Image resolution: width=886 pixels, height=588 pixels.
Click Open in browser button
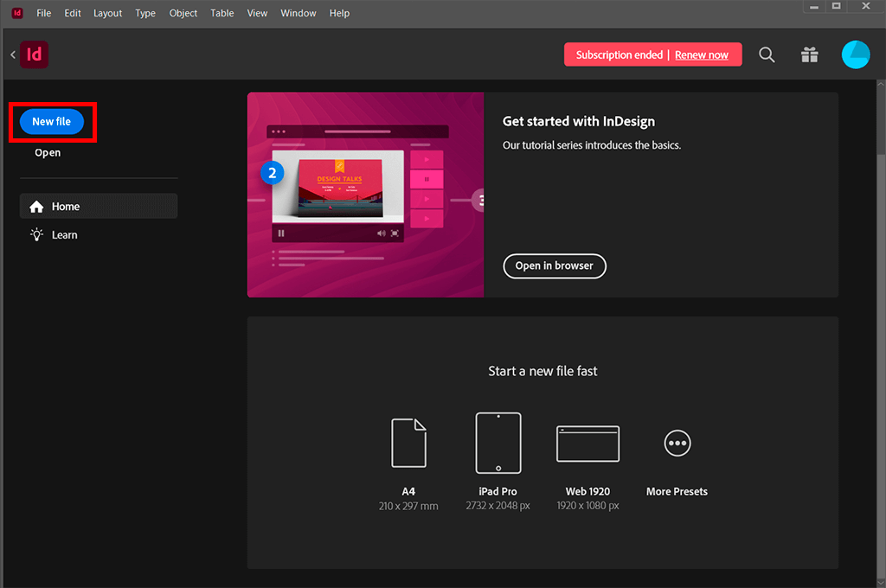point(555,266)
